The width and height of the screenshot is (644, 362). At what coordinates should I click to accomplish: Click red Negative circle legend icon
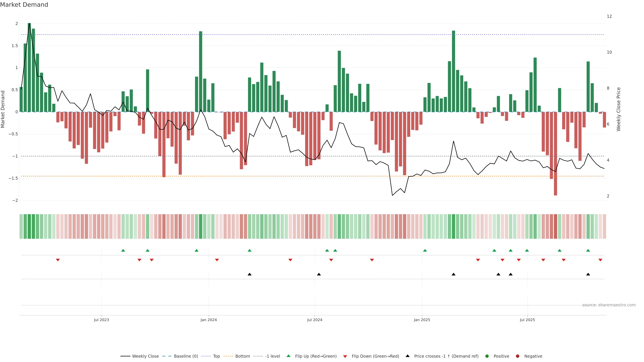coord(518,356)
